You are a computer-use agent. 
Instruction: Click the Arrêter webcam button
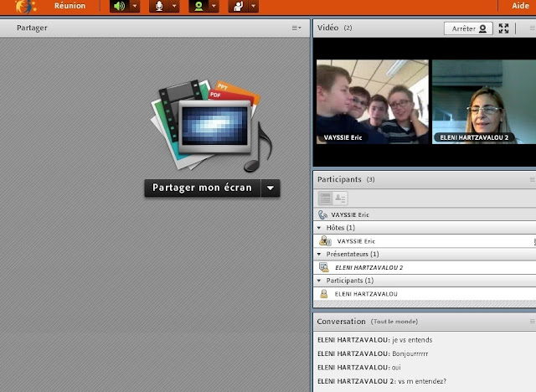pos(468,28)
